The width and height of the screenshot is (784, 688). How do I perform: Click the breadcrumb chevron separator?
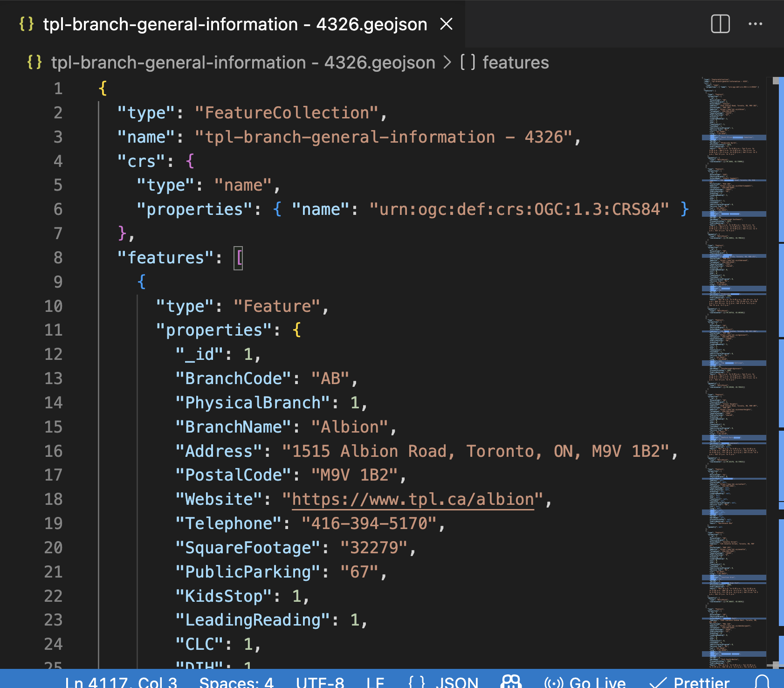coord(447,62)
